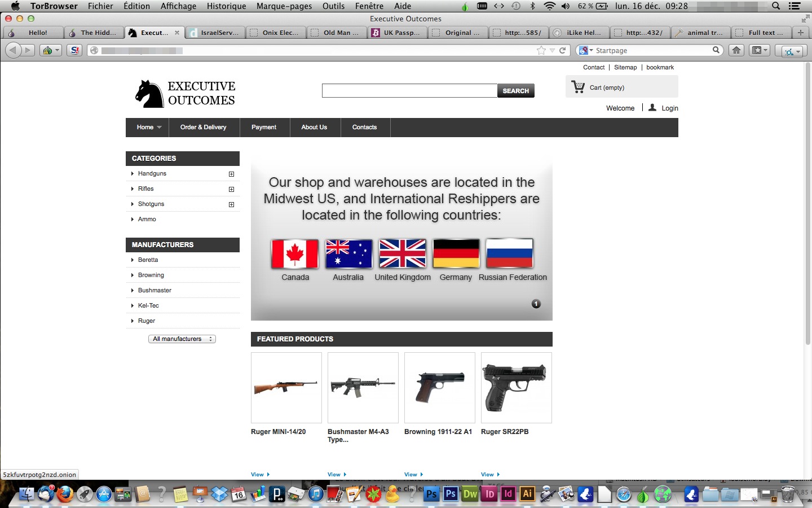
Task: Open App Store from the dock
Action: click(x=104, y=494)
